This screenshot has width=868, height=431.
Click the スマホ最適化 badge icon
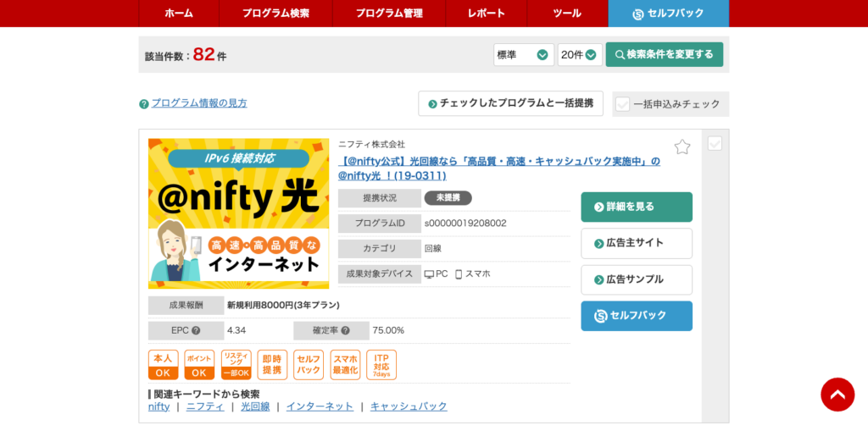tap(346, 365)
